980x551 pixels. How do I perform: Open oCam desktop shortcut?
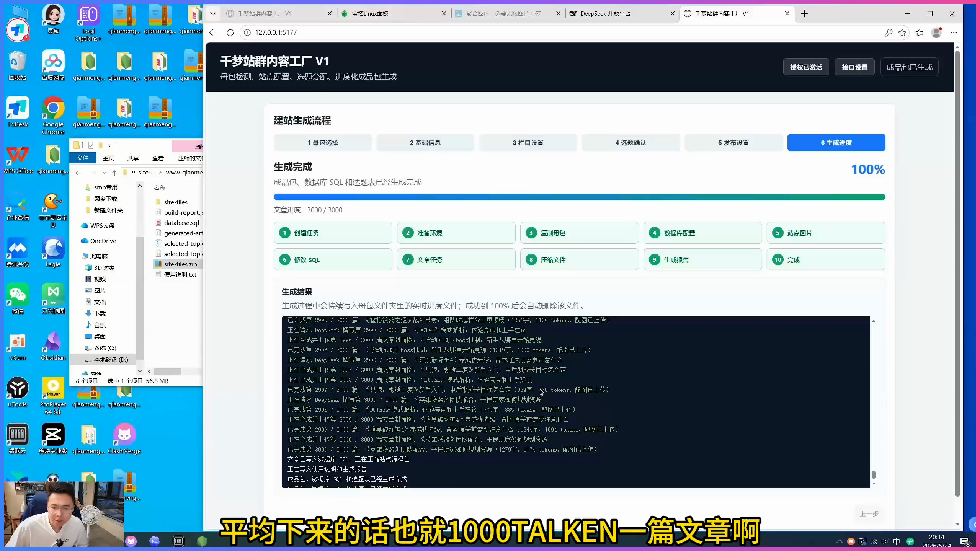(17, 346)
